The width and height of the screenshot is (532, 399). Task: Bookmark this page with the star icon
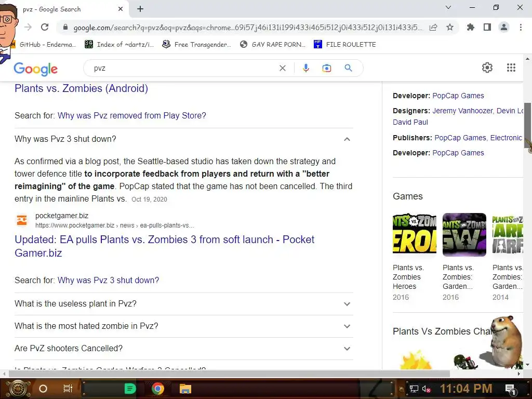point(450,27)
